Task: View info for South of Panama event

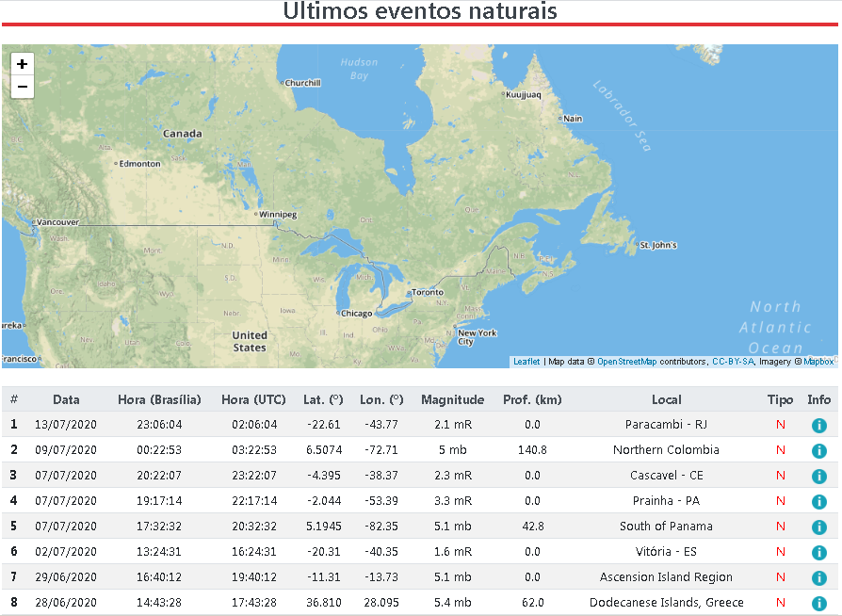Action: (818, 527)
